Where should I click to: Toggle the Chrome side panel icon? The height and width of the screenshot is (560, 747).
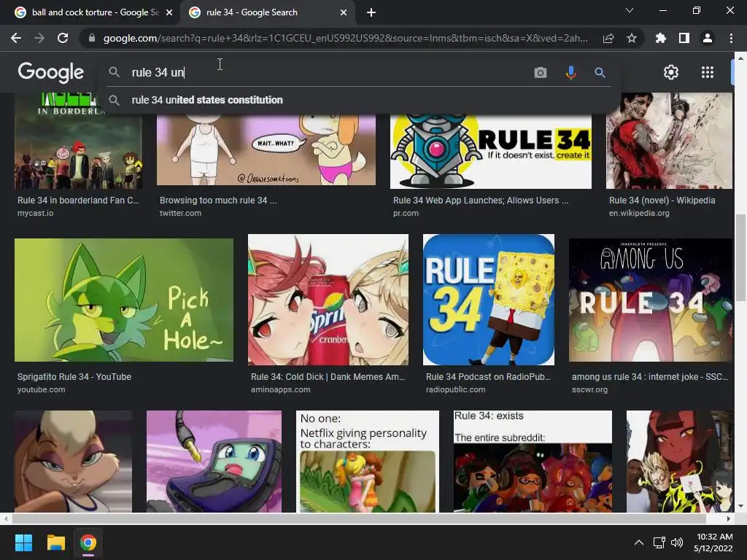point(684,38)
